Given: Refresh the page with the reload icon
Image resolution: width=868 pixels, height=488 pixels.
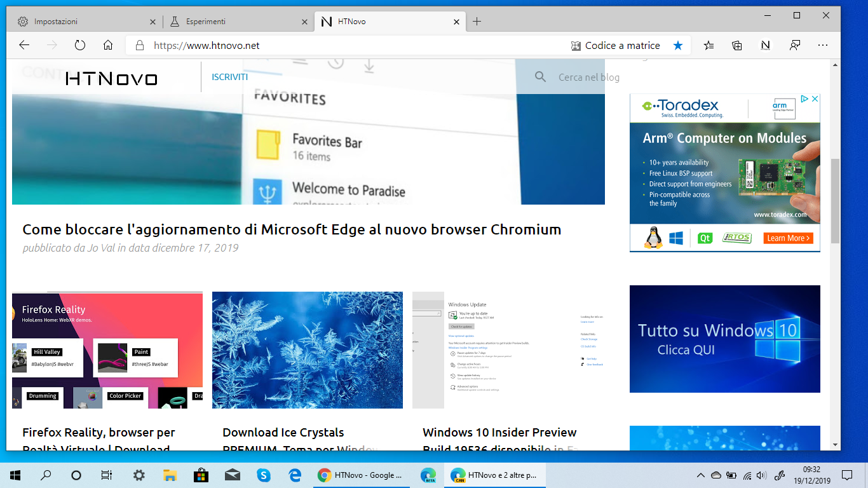Looking at the screenshot, I should [79, 45].
